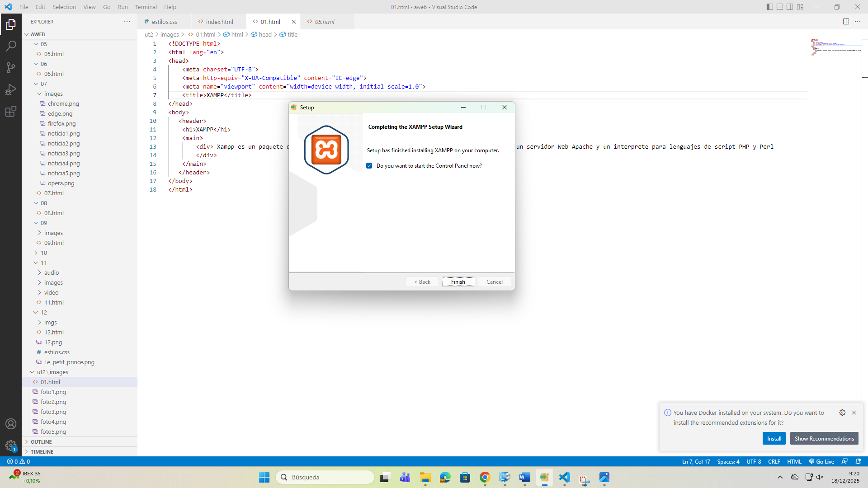Open the Manage gear icon at bottom
This screenshot has width=868, height=488.
pos(11,445)
